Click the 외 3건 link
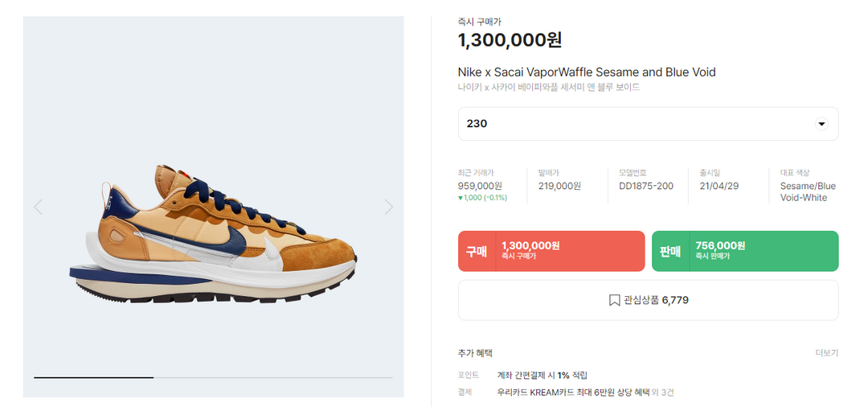This screenshot has width=868, height=407. [x=662, y=393]
